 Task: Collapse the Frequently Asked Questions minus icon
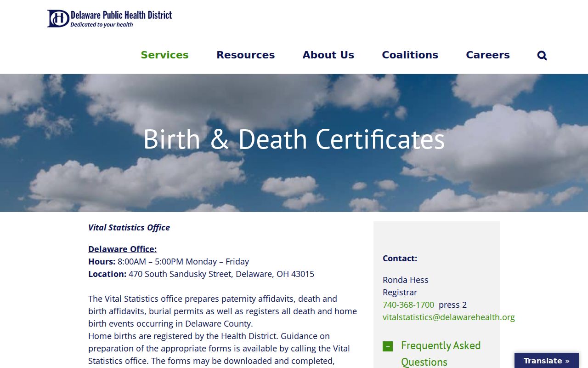(x=388, y=346)
